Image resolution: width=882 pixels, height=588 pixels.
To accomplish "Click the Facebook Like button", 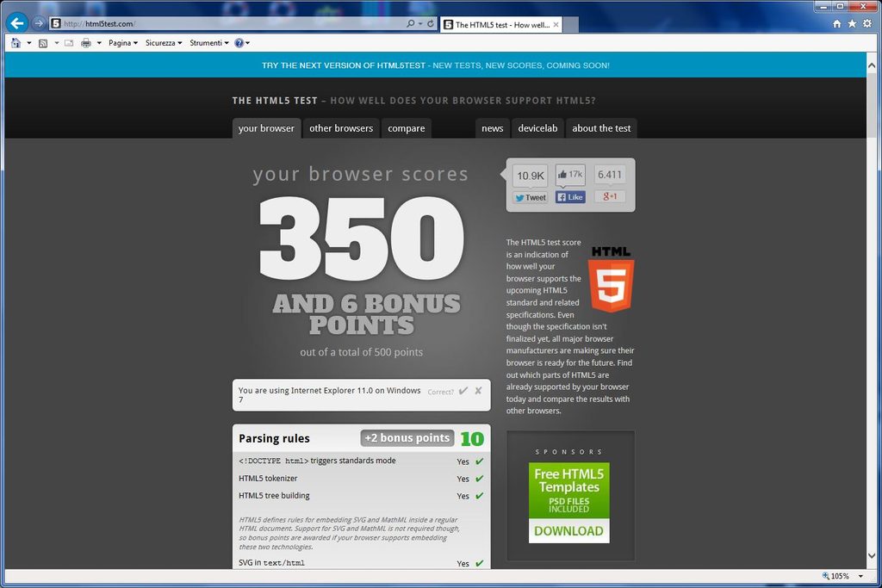I will [x=570, y=197].
